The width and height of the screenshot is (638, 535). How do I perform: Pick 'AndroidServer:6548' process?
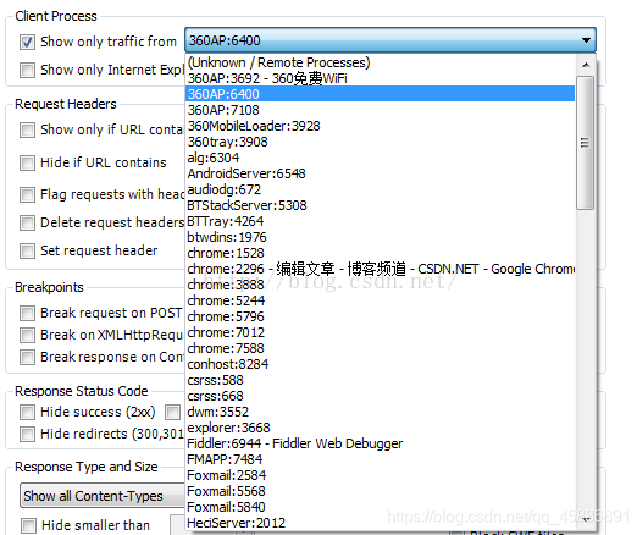pos(380,173)
